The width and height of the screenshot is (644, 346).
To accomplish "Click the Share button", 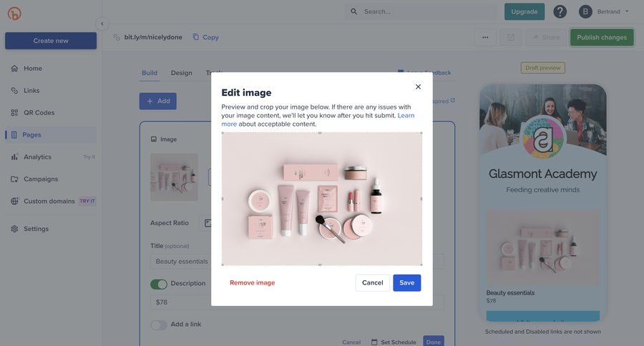I will 546,37.
